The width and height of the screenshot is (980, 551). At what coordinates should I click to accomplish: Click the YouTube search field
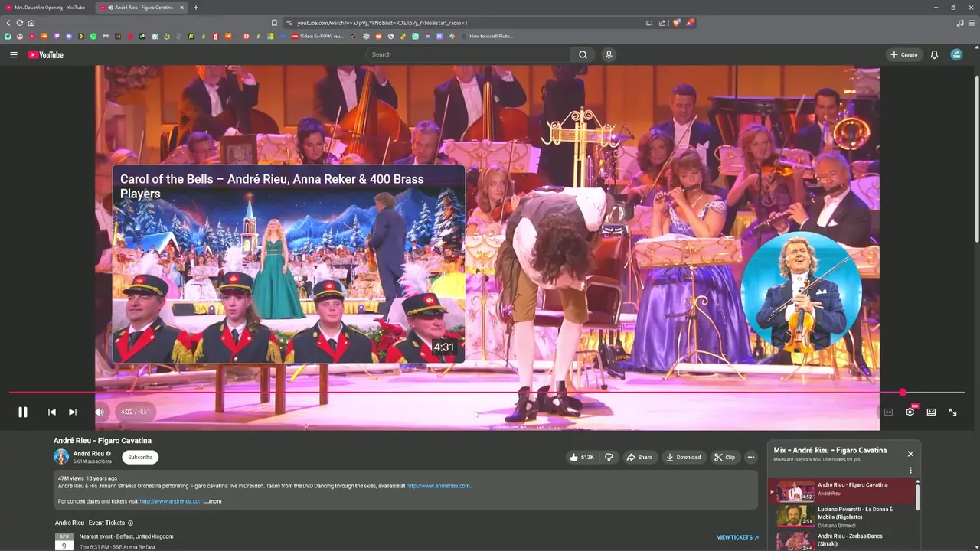pos(469,54)
